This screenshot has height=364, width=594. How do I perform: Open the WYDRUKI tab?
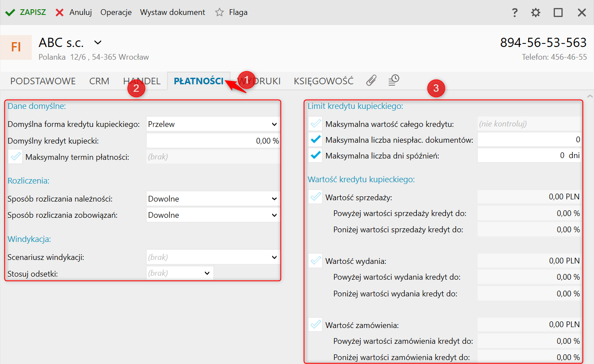[259, 81]
